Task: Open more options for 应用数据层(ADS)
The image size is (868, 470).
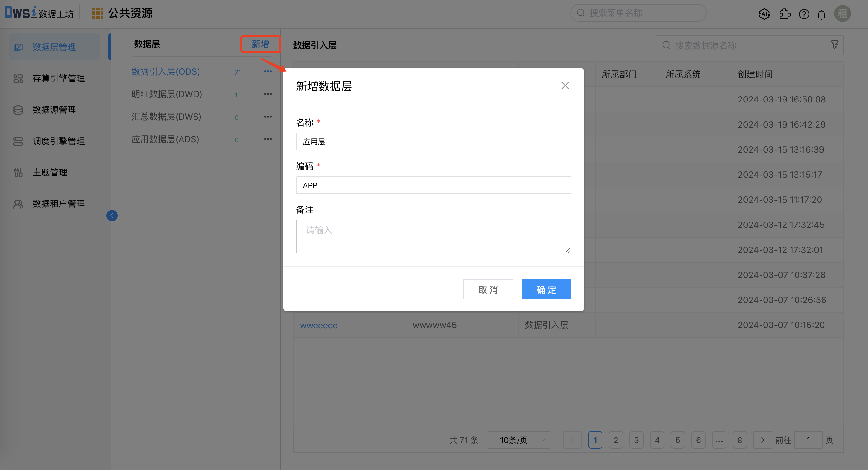Action: point(268,139)
